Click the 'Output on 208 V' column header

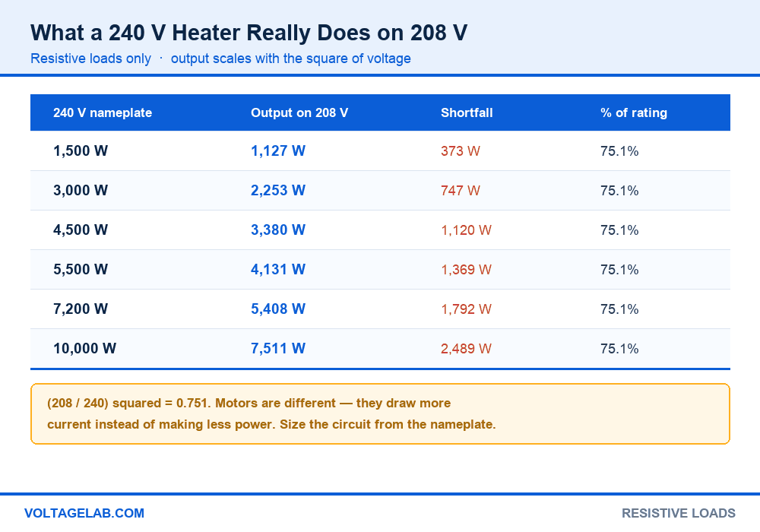click(299, 113)
